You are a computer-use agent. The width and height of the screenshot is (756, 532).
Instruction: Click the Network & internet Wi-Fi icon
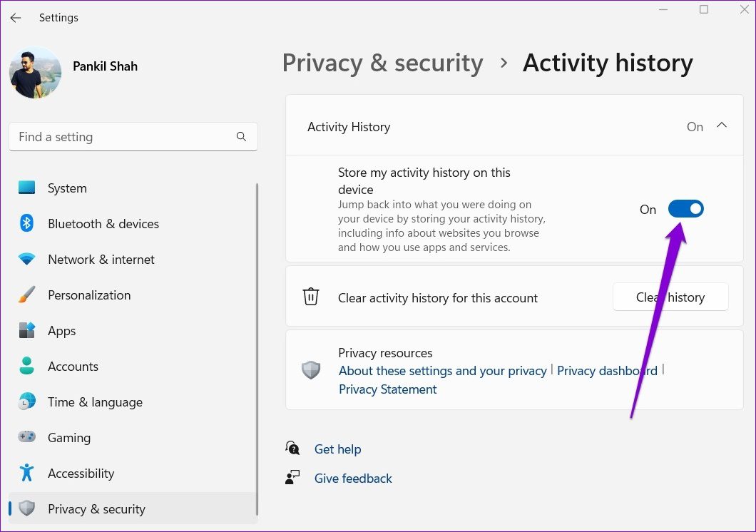(x=27, y=260)
